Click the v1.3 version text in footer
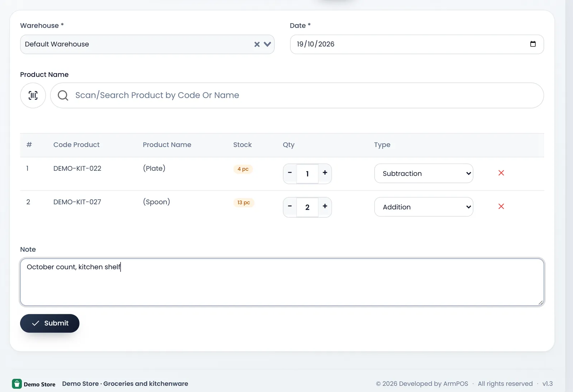This screenshot has height=392, width=573. (548, 383)
